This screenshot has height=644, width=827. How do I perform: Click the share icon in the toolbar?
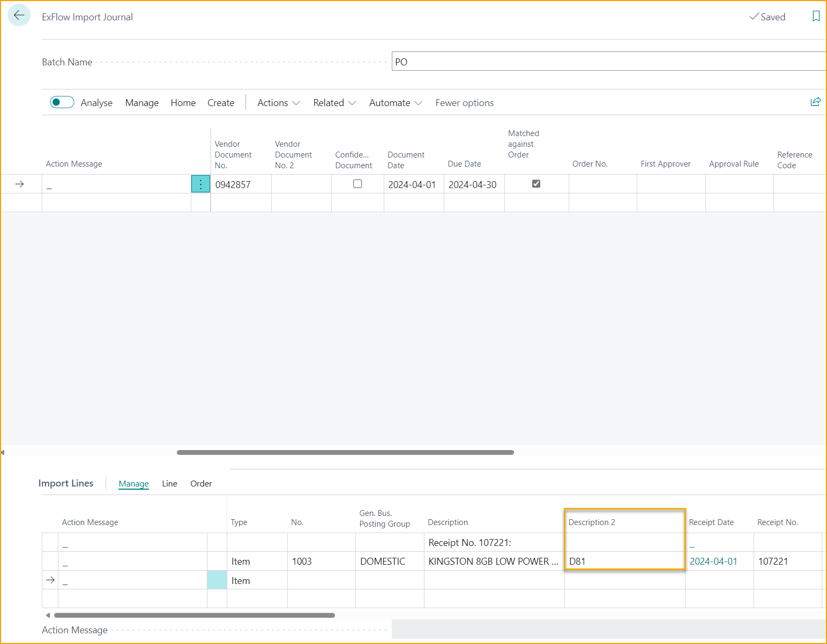(x=815, y=102)
